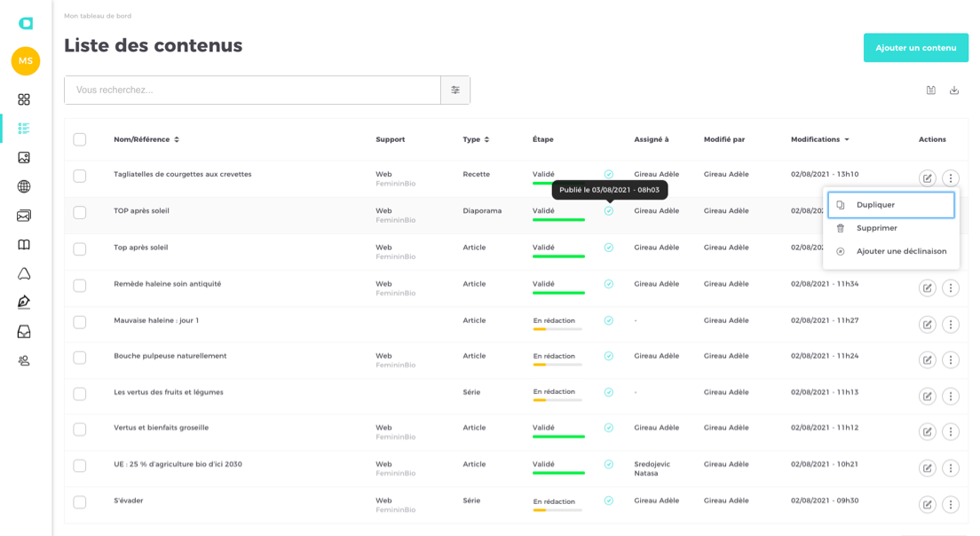Click the mail envelope sidebar icon
The image size is (980, 536).
click(x=24, y=216)
